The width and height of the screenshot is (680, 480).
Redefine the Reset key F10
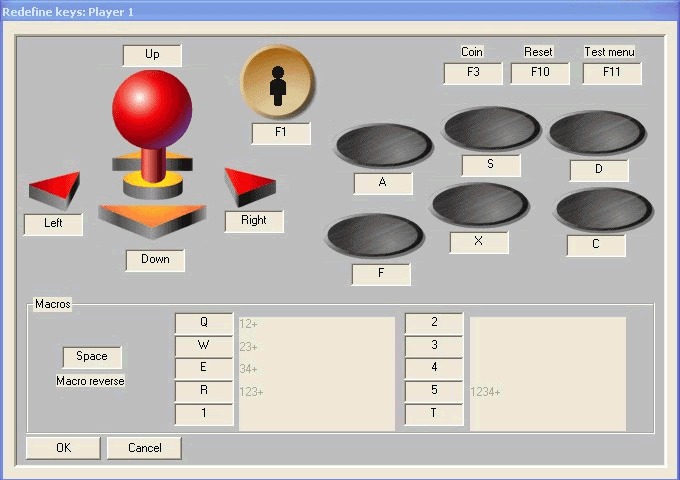[x=540, y=73]
